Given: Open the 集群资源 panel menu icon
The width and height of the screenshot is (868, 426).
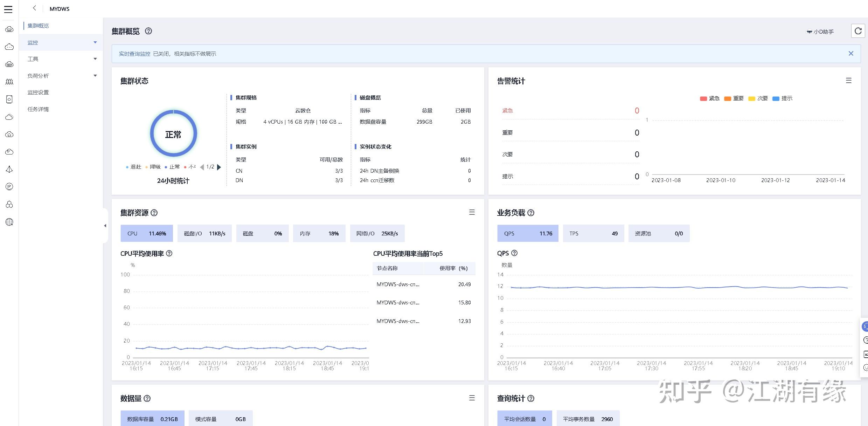Looking at the screenshot, I should 472,212.
